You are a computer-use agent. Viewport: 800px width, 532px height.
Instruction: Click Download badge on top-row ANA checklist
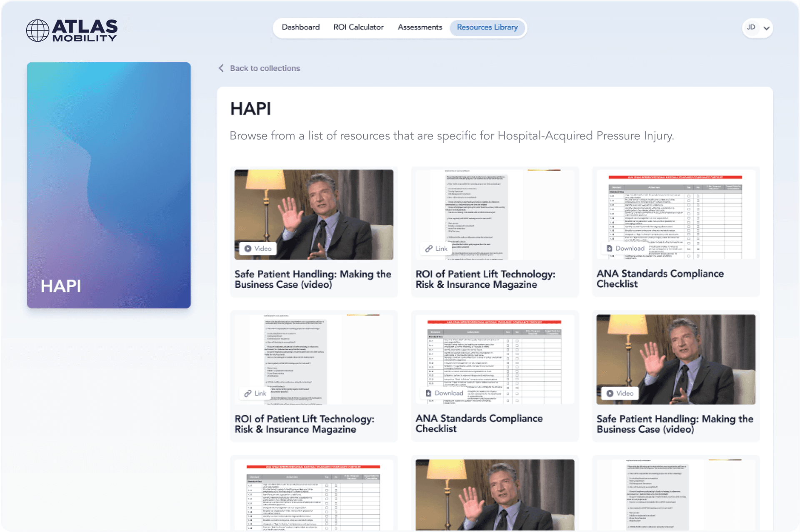click(x=625, y=249)
